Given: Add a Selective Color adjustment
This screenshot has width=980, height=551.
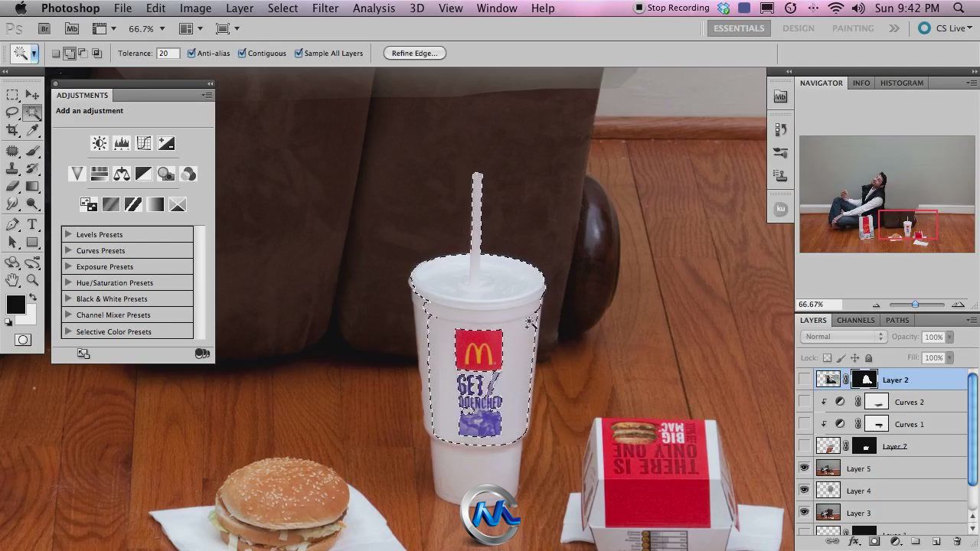Looking at the screenshot, I should point(178,204).
